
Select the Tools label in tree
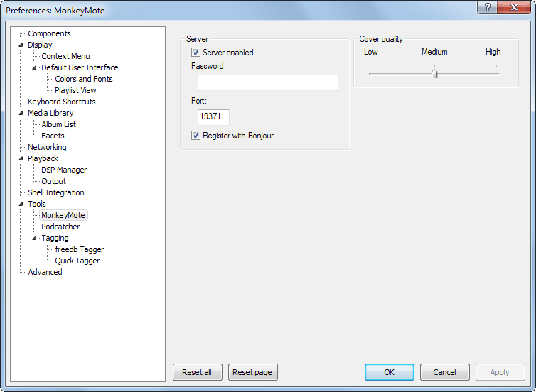[x=36, y=204]
